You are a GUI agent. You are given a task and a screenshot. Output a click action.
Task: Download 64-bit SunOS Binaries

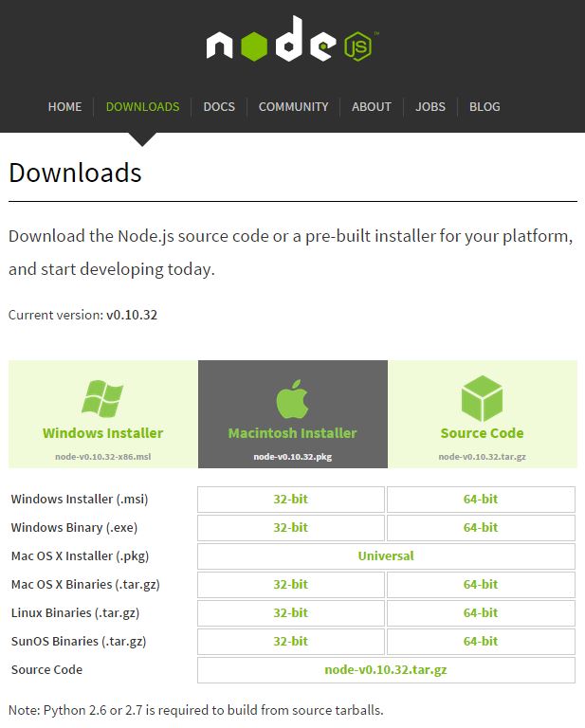click(481, 641)
